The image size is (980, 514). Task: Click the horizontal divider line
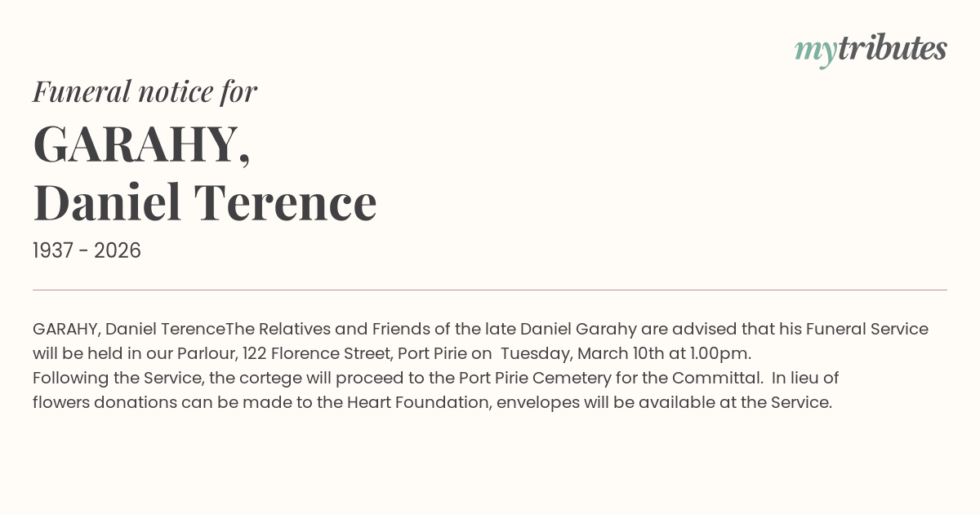(x=490, y=290)
